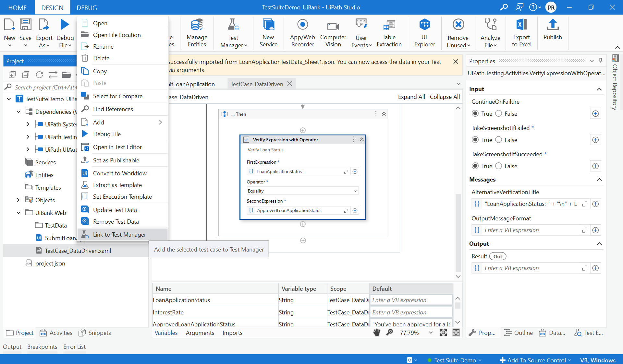Click the App/Web Recorder icon
Screen dimensions: 623x364
coord(302,32)
